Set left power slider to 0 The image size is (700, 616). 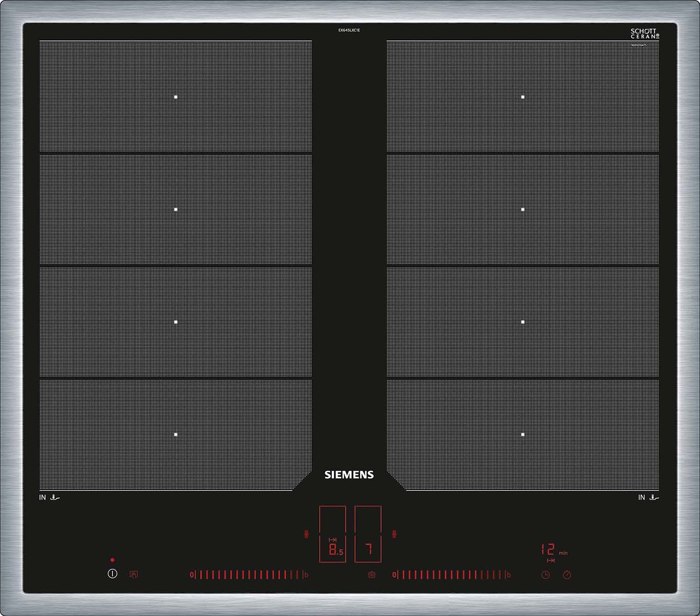(x=192, y=575)
